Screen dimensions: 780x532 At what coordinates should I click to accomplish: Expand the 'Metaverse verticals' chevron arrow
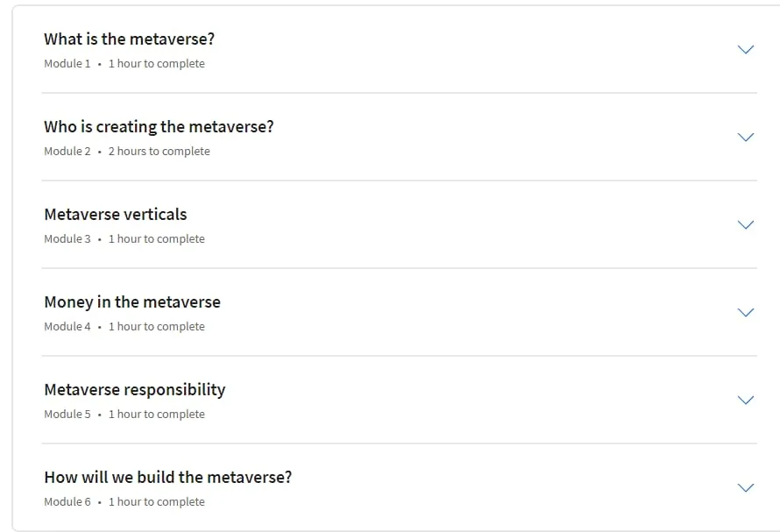pos(745,224)
